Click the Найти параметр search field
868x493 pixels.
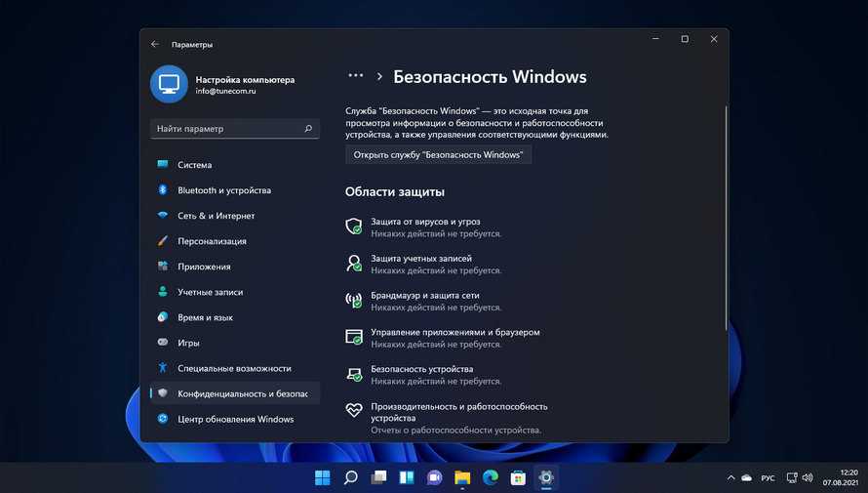tap(228, 129)
